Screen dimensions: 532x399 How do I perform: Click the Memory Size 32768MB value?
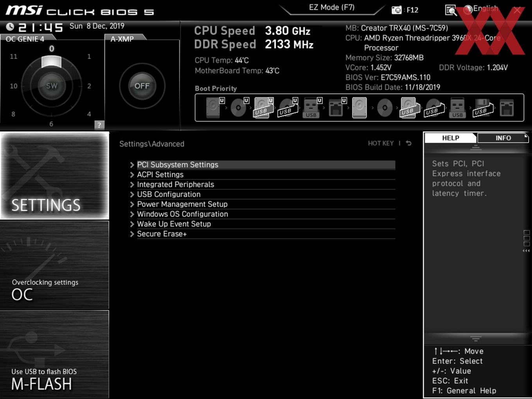(409, 58)
